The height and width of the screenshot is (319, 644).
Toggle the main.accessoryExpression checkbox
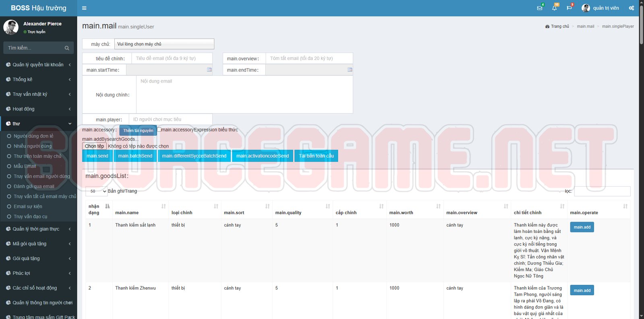(x=159, y=130)
